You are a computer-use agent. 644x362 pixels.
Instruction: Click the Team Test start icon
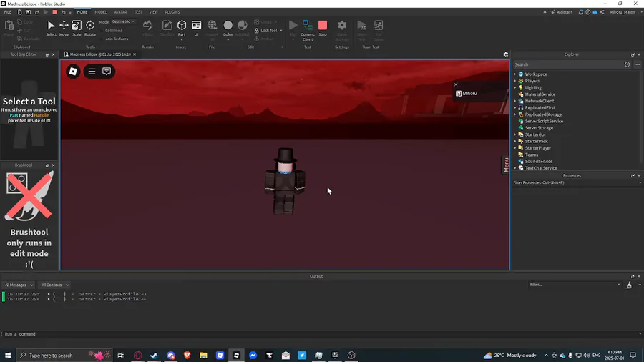(x=362, y=29)
